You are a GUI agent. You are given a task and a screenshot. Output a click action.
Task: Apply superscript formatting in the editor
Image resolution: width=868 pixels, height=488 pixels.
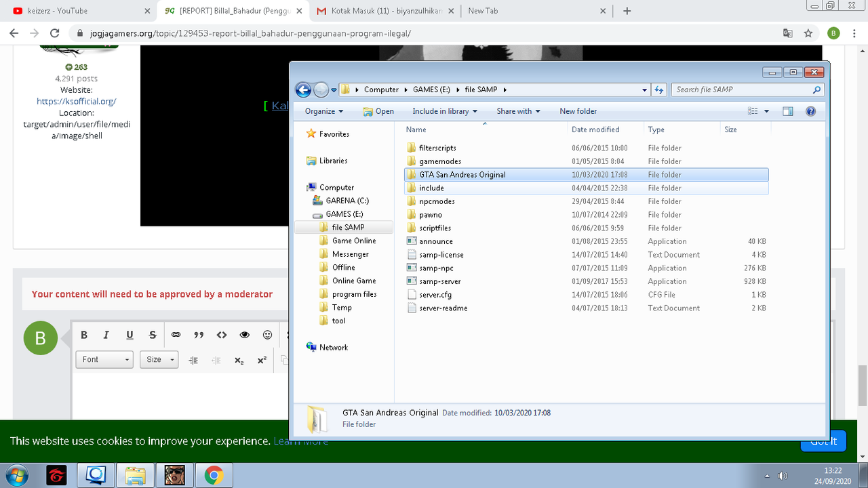pyautogui.click(x=262, y=361)
